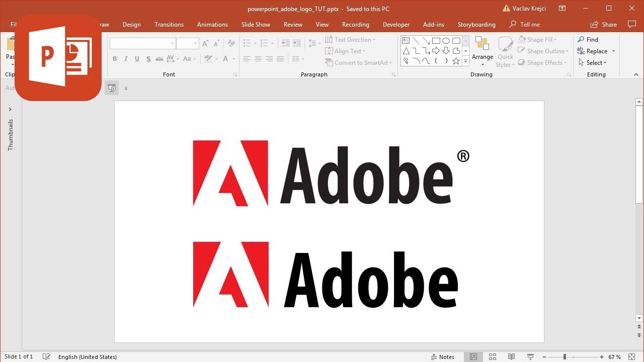Toggle Justify paragraph alignment
Viewport: 644px width, 362px height.
[x=280, y=59]
